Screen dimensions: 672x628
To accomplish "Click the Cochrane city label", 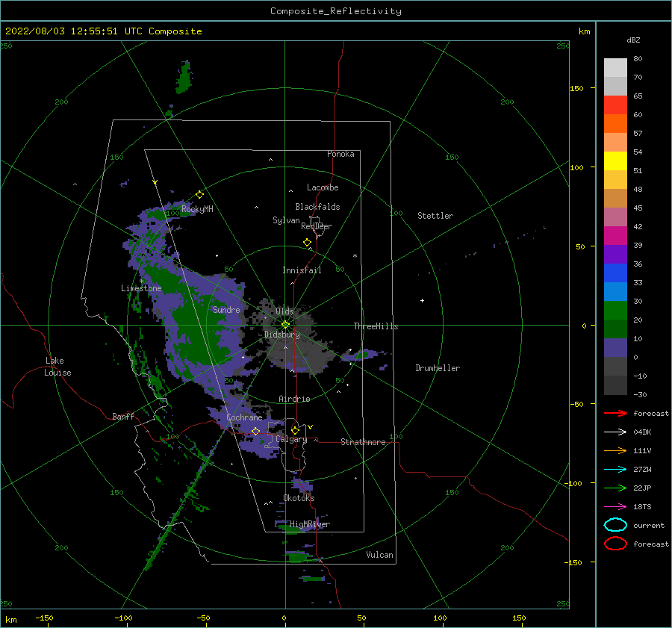I will pos(244,417).
